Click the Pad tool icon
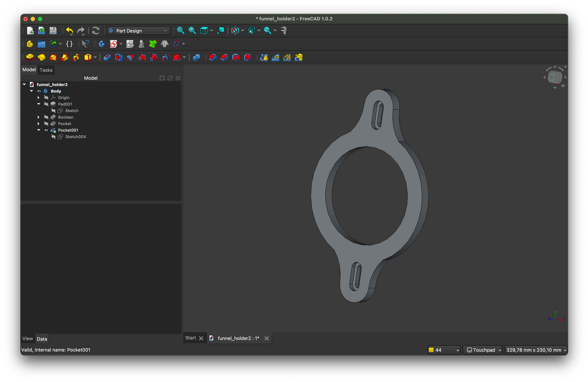The width and height of the screenshot is (588, 382). tap(30, 58)
